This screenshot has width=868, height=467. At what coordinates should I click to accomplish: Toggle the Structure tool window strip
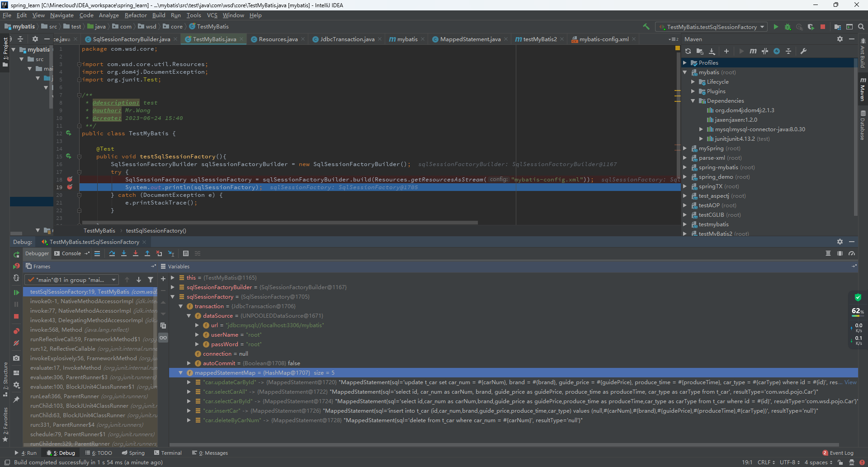pos(5,379)
